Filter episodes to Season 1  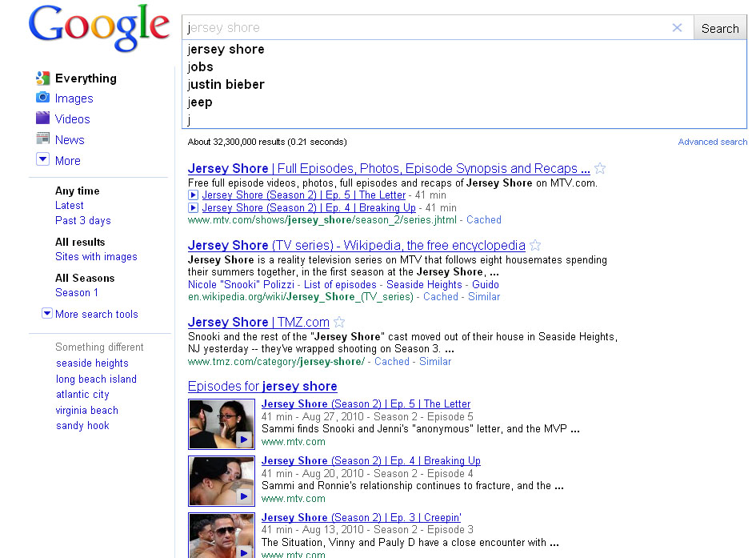click(77, 293)
